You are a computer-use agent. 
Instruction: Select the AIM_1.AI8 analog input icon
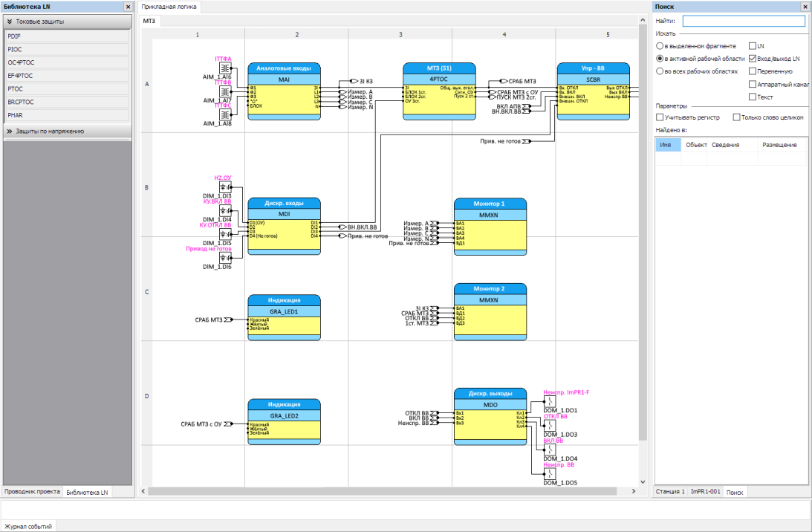(224, 114)
